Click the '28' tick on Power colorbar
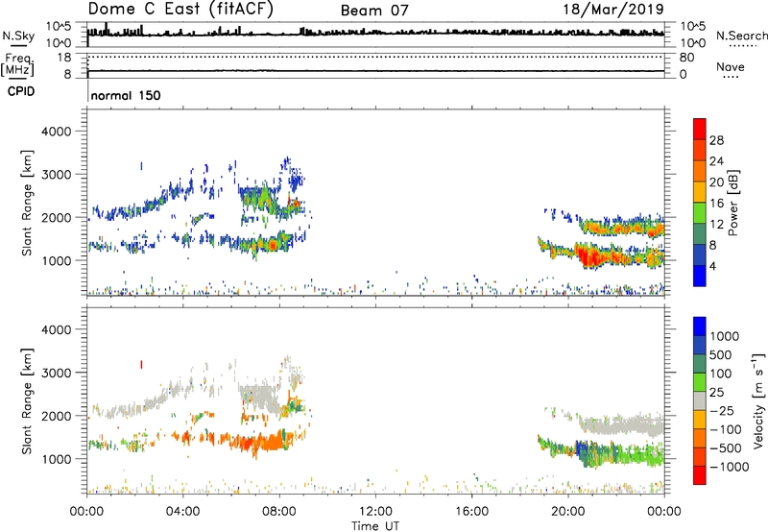The height and width of the screenshot is (532, 768). click(x=716, y=140)
